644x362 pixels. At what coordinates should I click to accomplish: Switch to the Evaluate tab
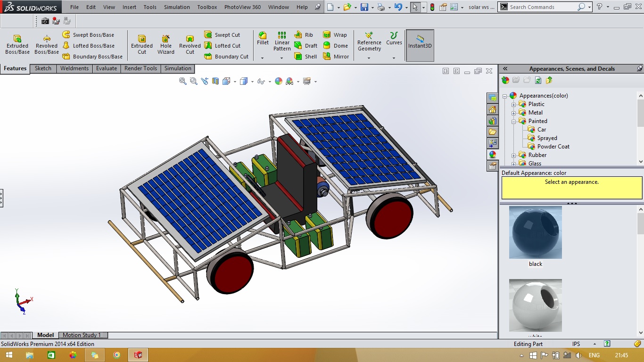tap(107, 68)
